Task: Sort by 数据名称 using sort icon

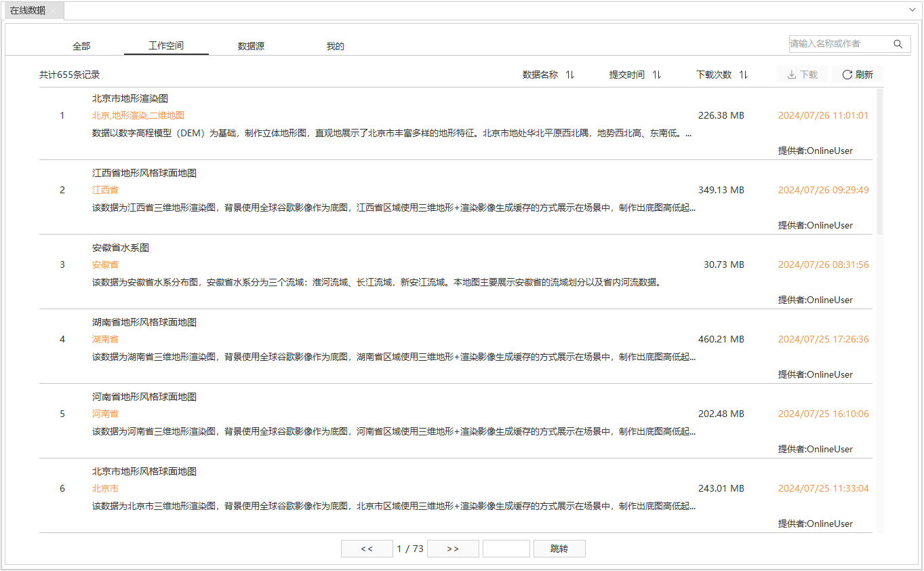Action: click(570, 75)
